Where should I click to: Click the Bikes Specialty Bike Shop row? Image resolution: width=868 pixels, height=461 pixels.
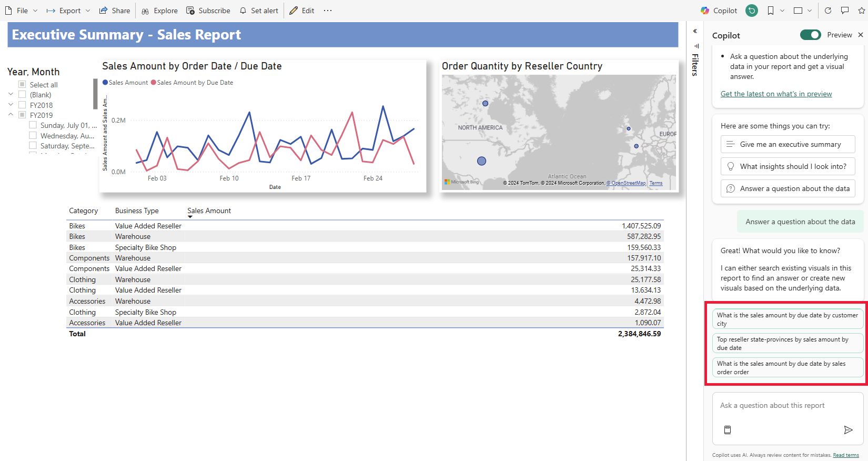pyautogui.click(x=365, y=247)
